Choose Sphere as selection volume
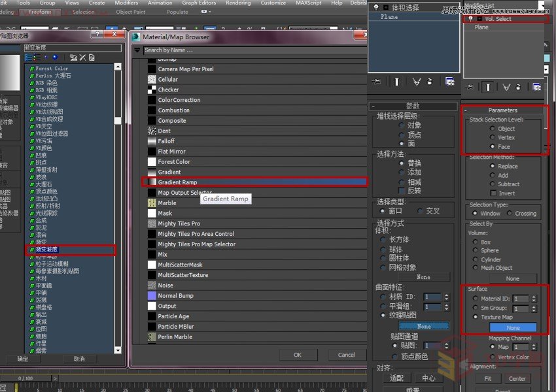The image size is (556, 392). click(x=476, y=250)
